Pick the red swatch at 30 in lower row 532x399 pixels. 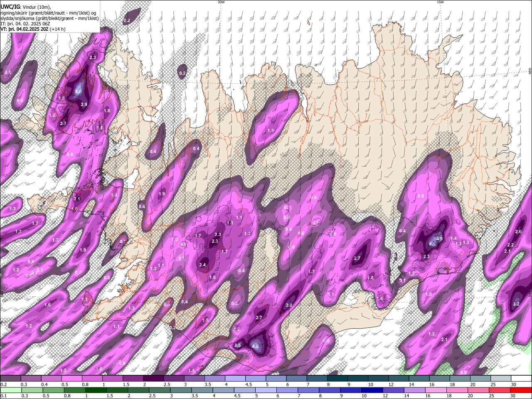tap(521, 390)
